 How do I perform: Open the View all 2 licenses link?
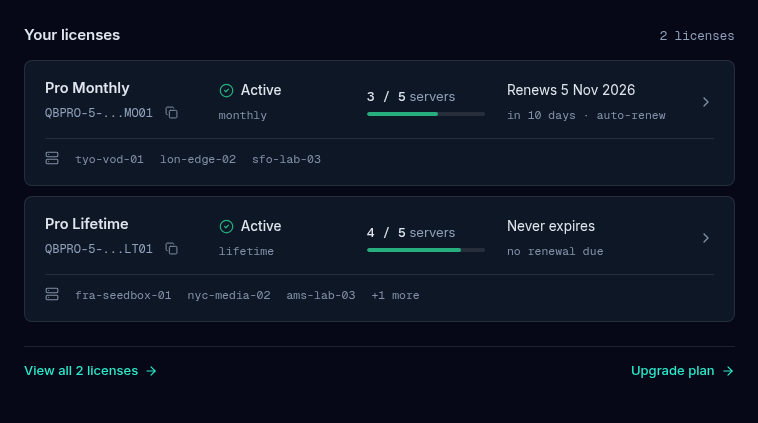pos(90,371)
